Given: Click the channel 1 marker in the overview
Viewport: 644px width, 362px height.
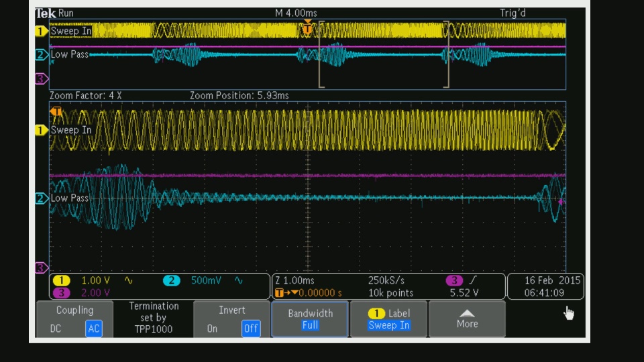Looking at the screenshot, I should (42, 31).
